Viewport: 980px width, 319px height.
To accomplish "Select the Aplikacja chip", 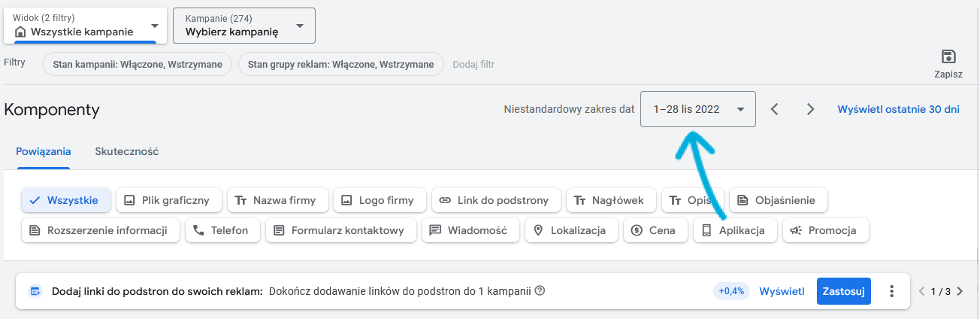I will coord(735,230).
